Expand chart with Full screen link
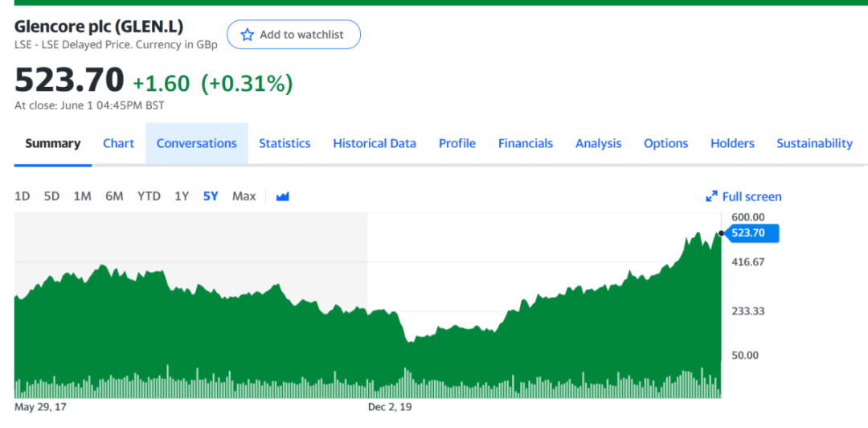This screenshot has height=428, width=868. pyautogui.click(x=743, y=196)
